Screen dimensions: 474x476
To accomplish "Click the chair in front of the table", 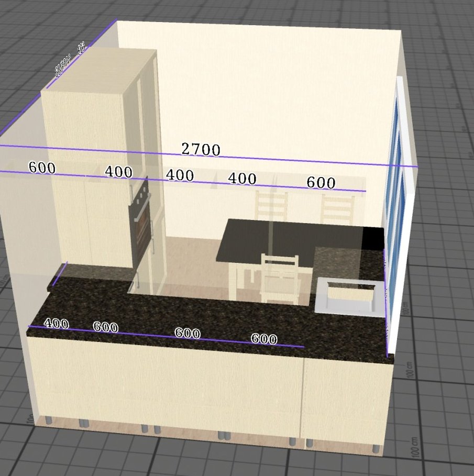I will point(280,278).
